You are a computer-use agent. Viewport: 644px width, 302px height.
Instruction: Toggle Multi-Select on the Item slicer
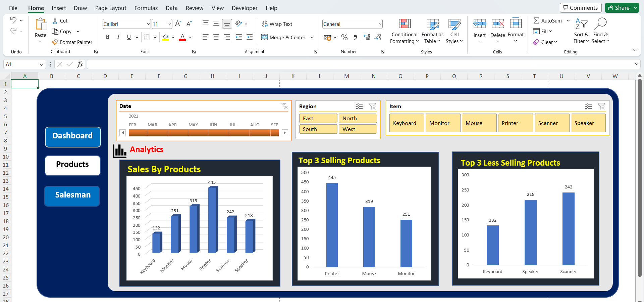(x=588, y=106)
